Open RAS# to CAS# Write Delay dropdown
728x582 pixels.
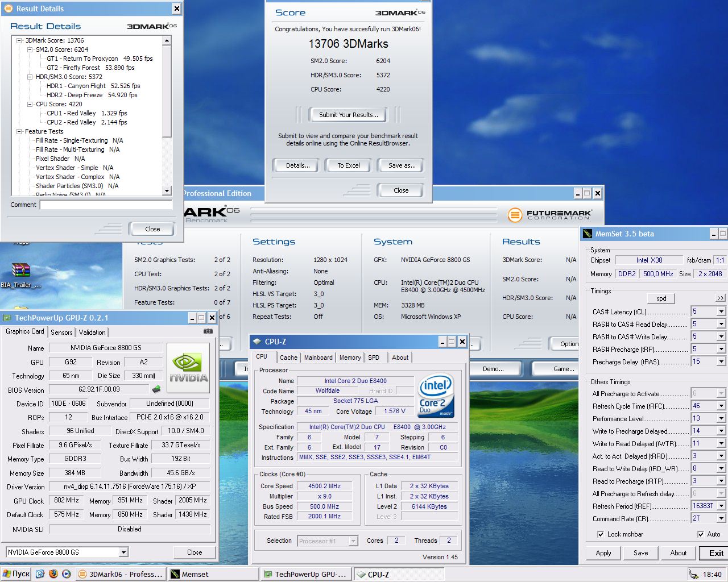[x=721, y=336]
